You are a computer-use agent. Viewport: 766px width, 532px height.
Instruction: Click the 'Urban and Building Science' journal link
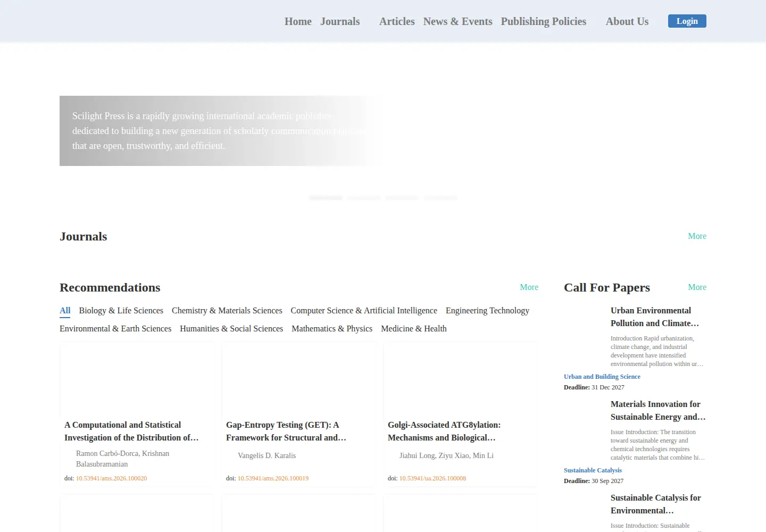[602, 377]
